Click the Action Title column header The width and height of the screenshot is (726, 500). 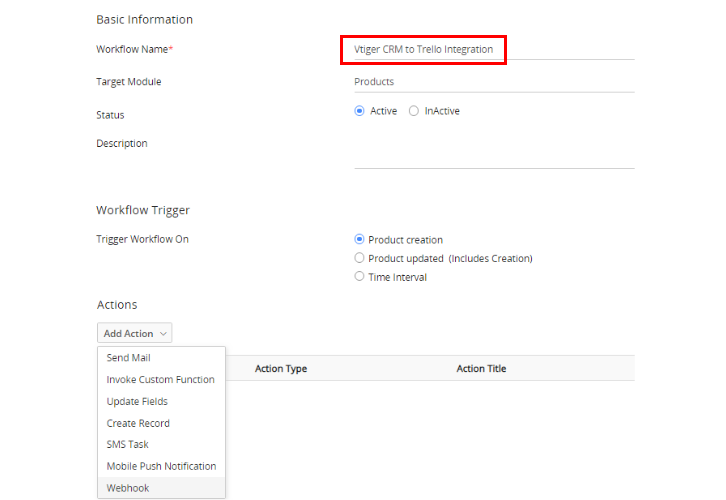pyautogui.click(x=481, y=369)
